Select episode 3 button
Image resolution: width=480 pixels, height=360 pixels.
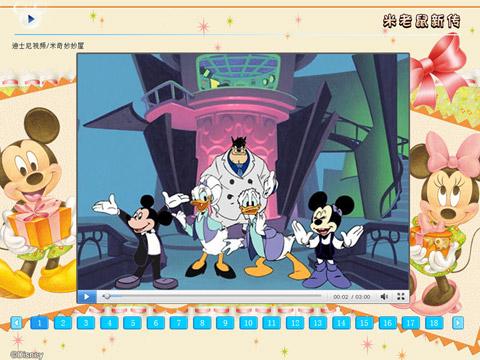[86, 323]
